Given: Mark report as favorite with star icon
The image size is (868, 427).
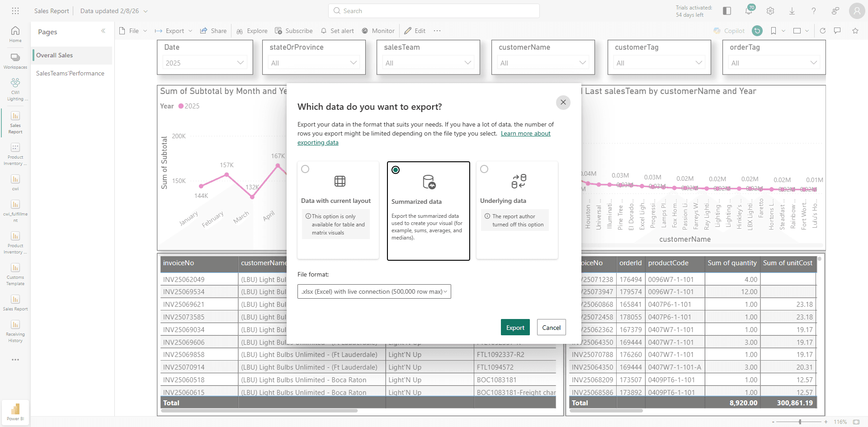Looking at the screenshot, I should (x=855, y=31).
